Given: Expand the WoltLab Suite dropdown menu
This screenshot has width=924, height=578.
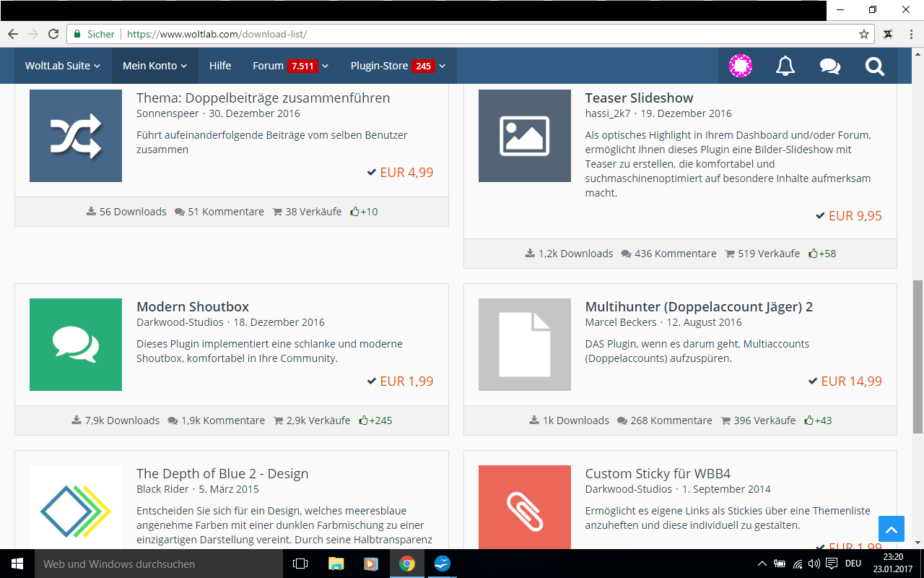Looking at the screenshot, I should [x=63, y=66].
